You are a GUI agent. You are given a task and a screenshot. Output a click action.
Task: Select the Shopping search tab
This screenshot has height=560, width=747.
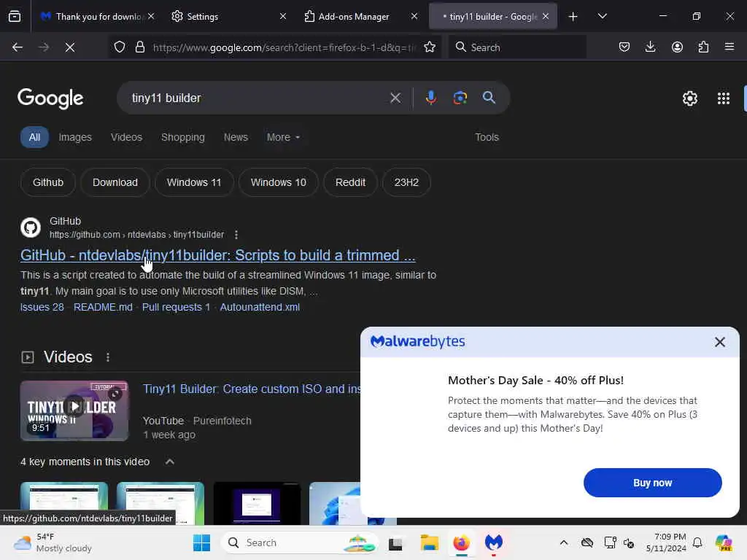coord(183,137)
